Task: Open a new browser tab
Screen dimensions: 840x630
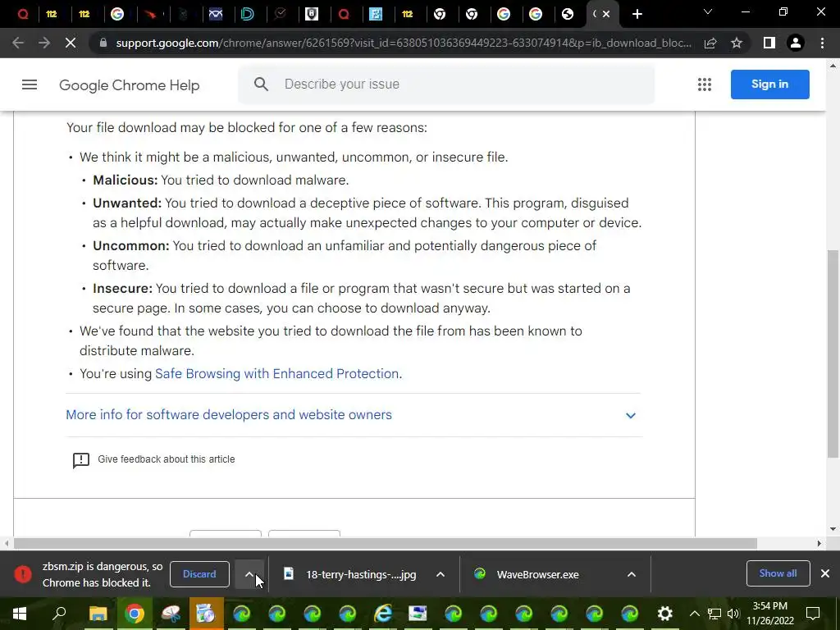Action: click(637, 14)
